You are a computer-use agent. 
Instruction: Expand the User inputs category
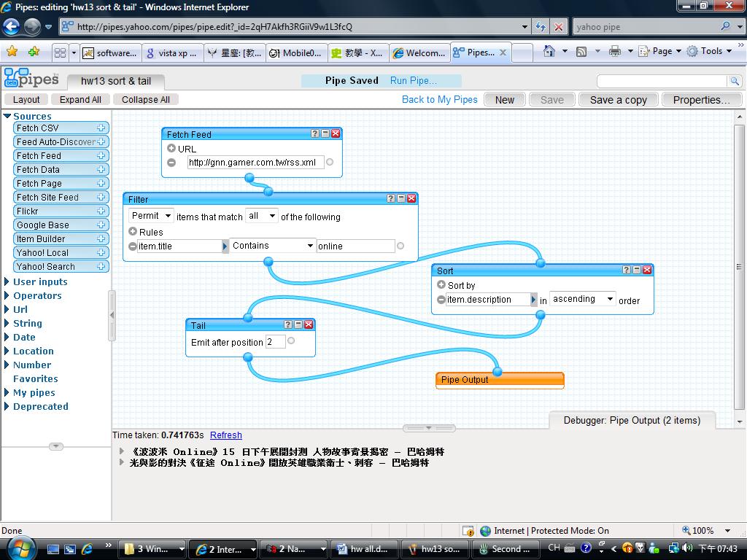[7, 281]
